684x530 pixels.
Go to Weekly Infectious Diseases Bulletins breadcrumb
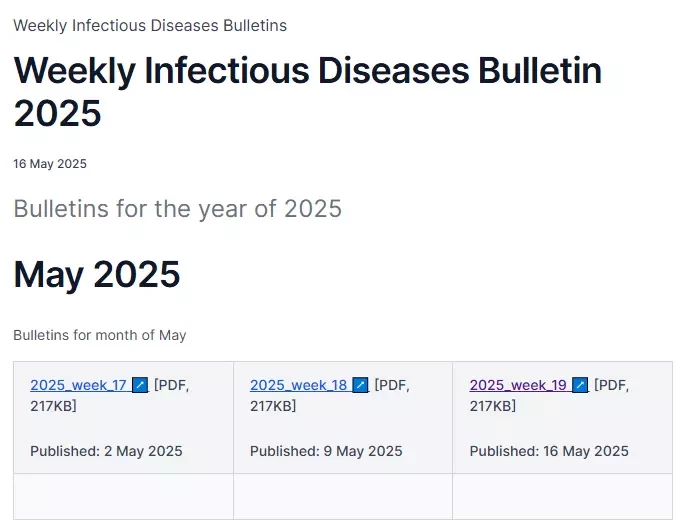[150, 25]
